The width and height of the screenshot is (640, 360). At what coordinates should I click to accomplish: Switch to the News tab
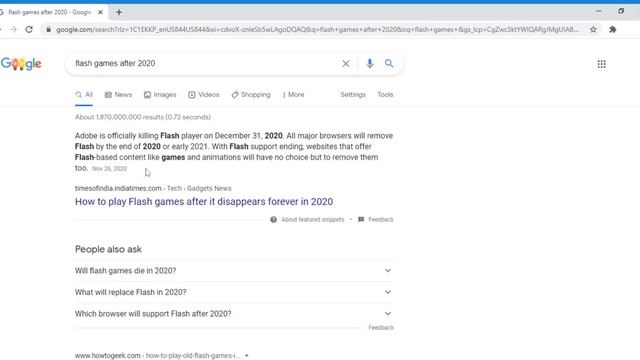(x=118, y=95)
